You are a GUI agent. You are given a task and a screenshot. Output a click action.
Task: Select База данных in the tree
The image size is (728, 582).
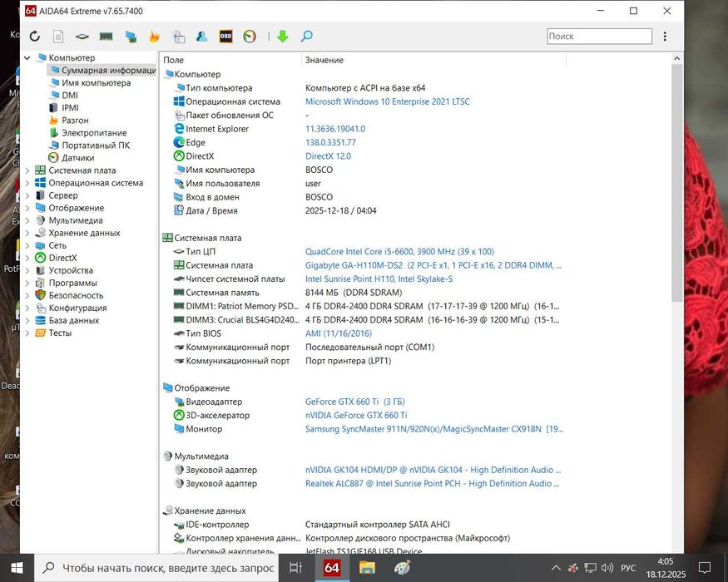[x=74, y=321]
